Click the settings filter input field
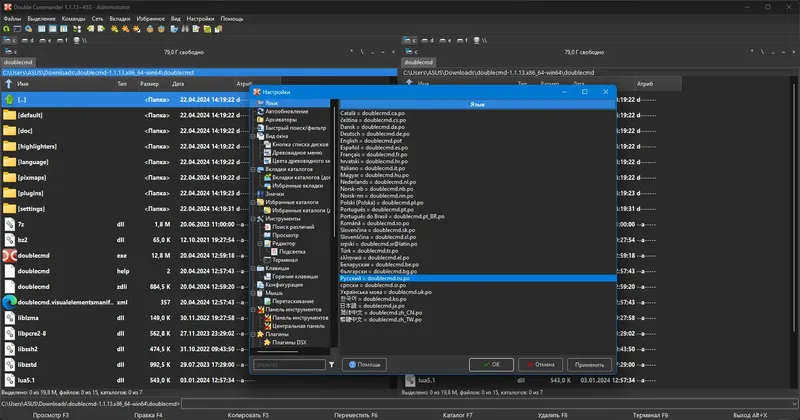The height and width of the screenshot is (420, 800). tap(288, 365)
